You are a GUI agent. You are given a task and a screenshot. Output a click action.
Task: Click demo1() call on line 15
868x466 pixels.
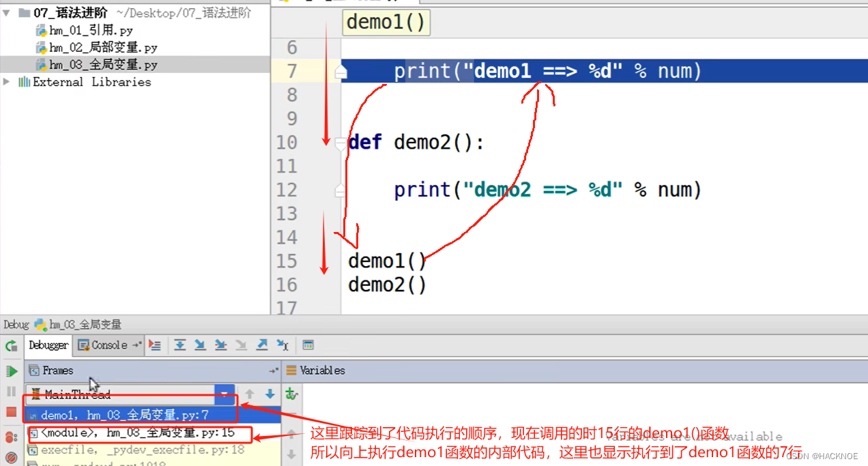tap(387, 261)
